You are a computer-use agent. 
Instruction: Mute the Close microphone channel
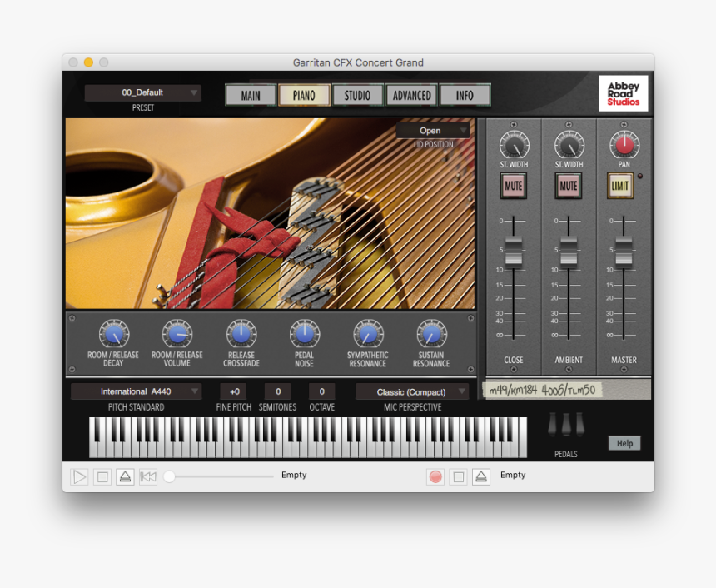click(513, 187)
